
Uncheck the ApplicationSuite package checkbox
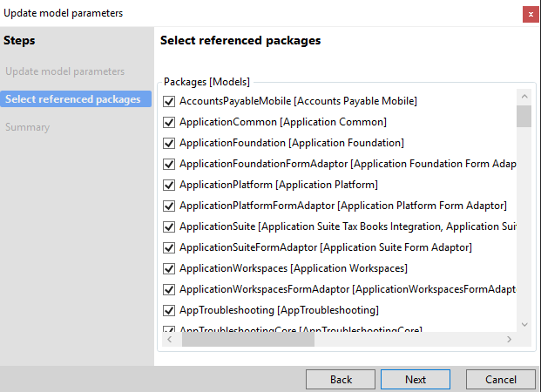click(169, 227)
